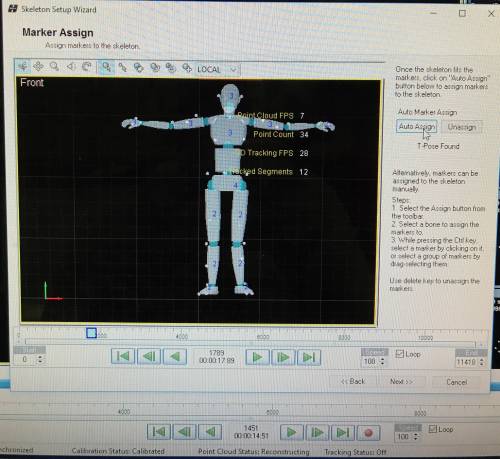Click the rotate view tool icon
The image size is (500, 459).
pyautogui.click(x=87, y=67)
